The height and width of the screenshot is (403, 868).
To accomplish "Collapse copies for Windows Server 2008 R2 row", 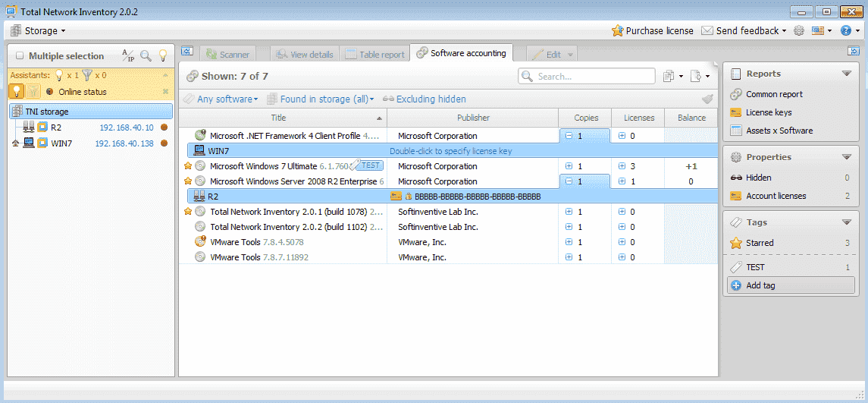I will [569, 181].
